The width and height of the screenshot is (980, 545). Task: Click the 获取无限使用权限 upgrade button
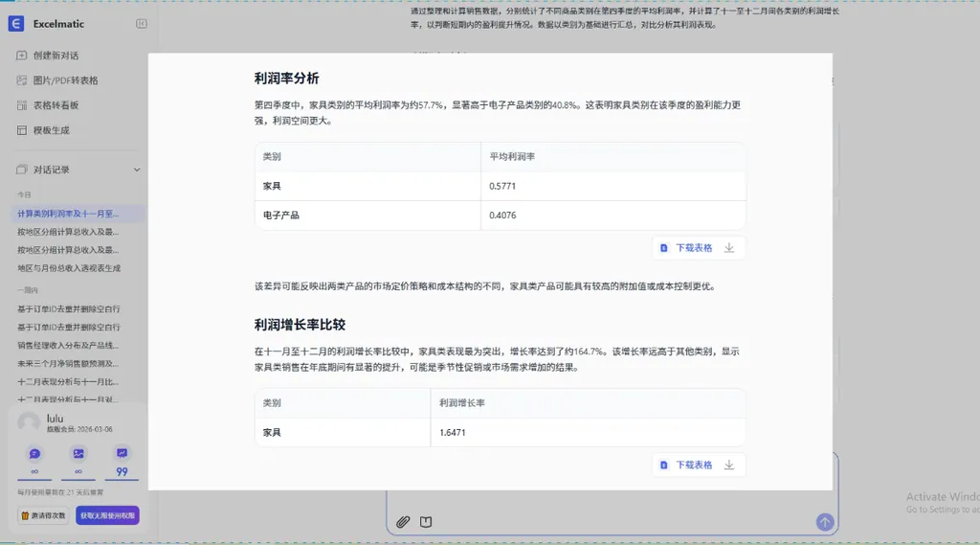click(x=107, y=515)
